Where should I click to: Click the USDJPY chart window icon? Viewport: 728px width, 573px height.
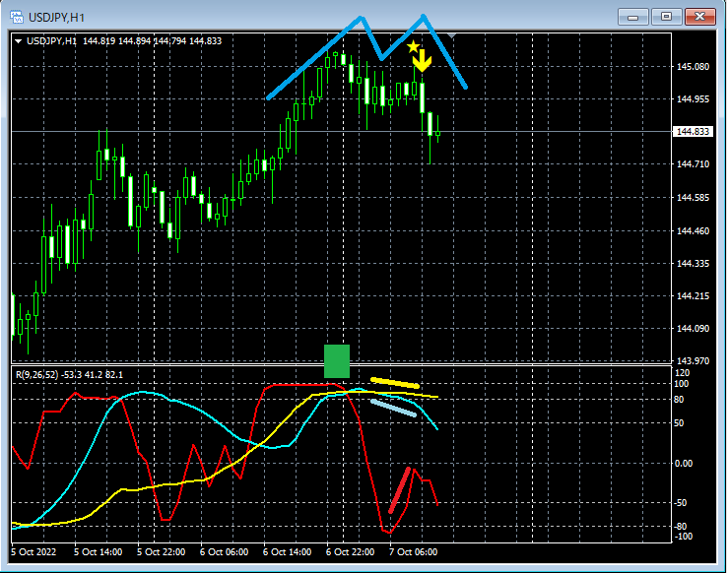tap(17, 17)
